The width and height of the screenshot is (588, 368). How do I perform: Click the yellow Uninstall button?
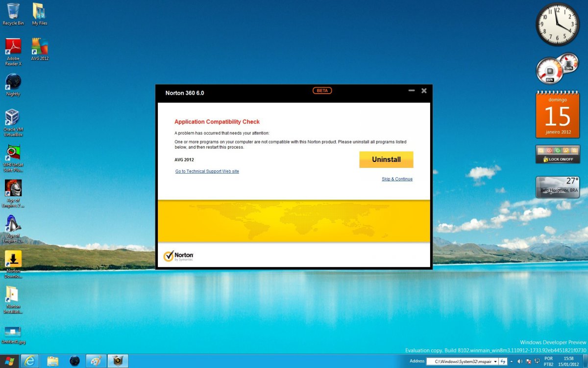386,159
